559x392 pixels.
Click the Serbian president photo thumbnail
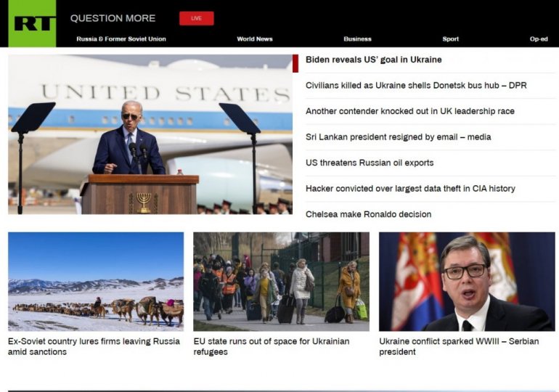[x=467, y=281]
